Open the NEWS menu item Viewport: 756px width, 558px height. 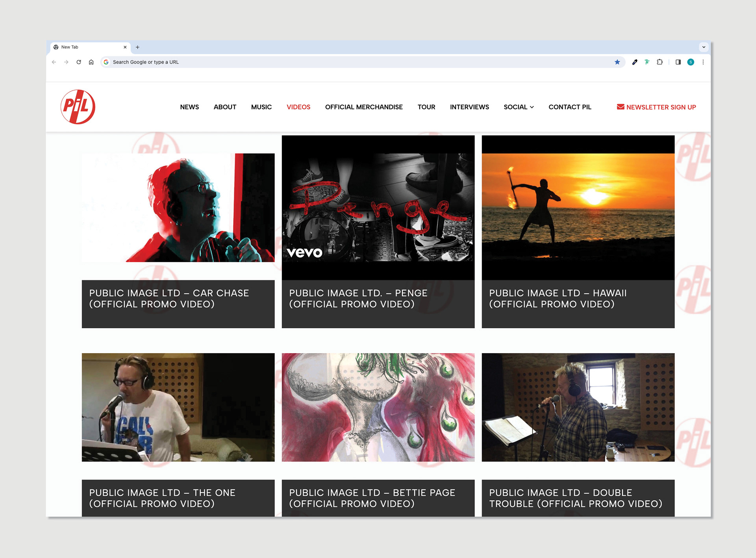pos(189,107)
